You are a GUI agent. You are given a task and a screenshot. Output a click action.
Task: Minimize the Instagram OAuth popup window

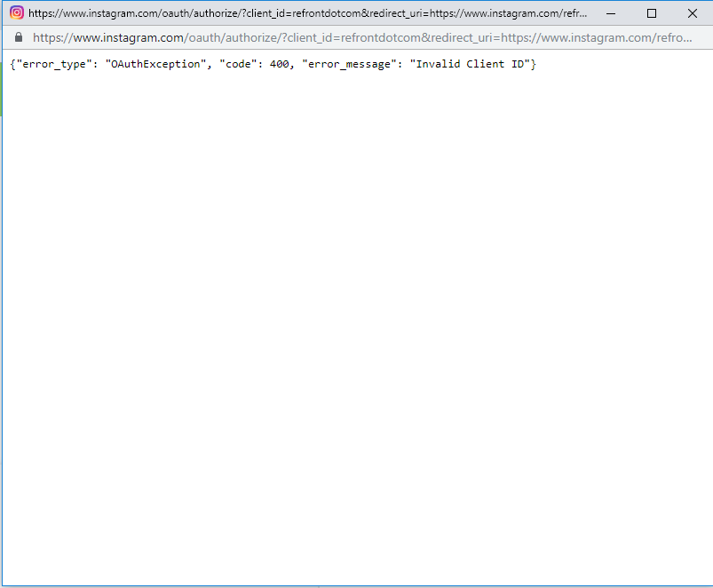pyautogui.click(x=611, y=13)
